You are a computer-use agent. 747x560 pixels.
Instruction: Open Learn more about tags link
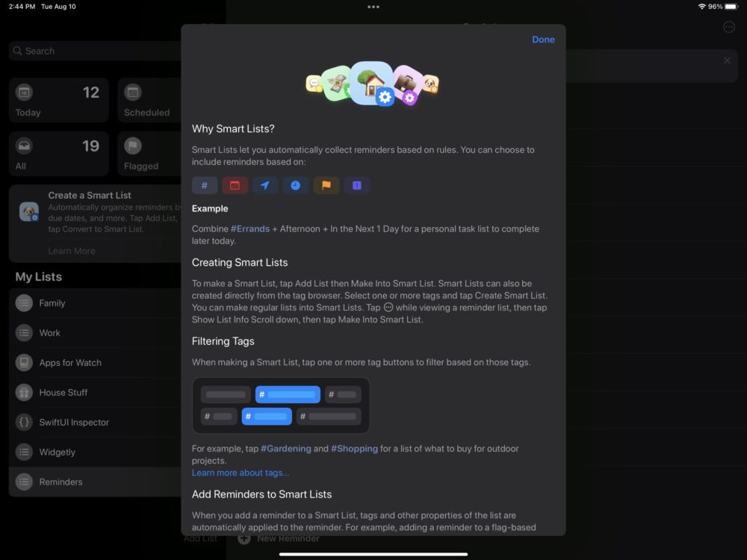click(x=241, y=473)
